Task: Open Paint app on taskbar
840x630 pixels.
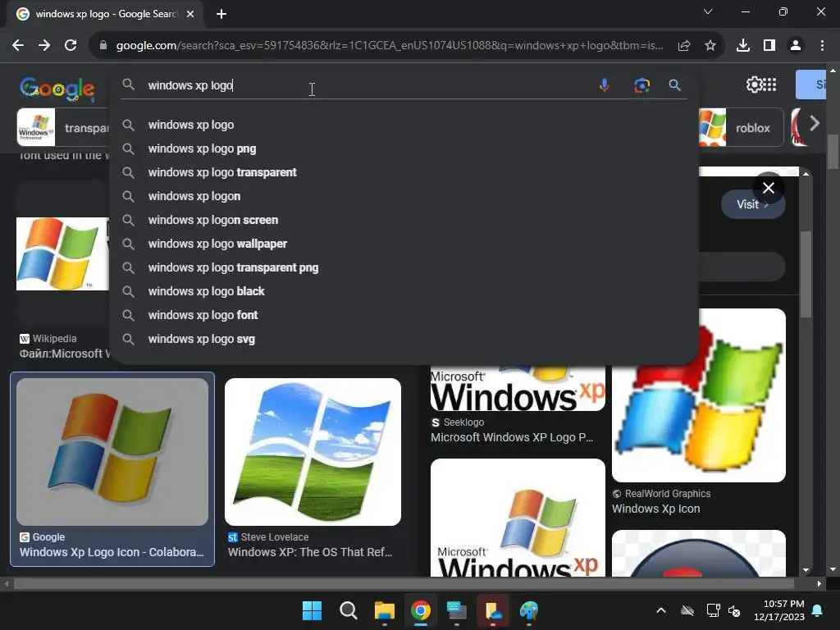Action: pyautogui.click(x=529, y=610)
